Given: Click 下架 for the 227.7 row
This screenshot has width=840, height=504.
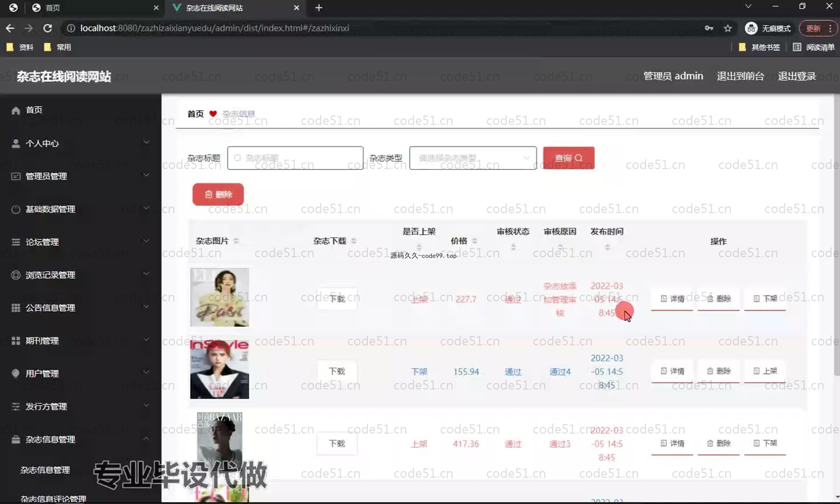Looking at the screenshot, I should [x=765, y=299].
